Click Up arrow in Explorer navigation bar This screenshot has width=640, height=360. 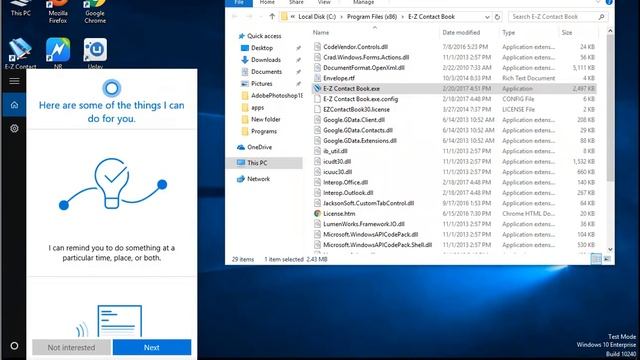(272, 17)
